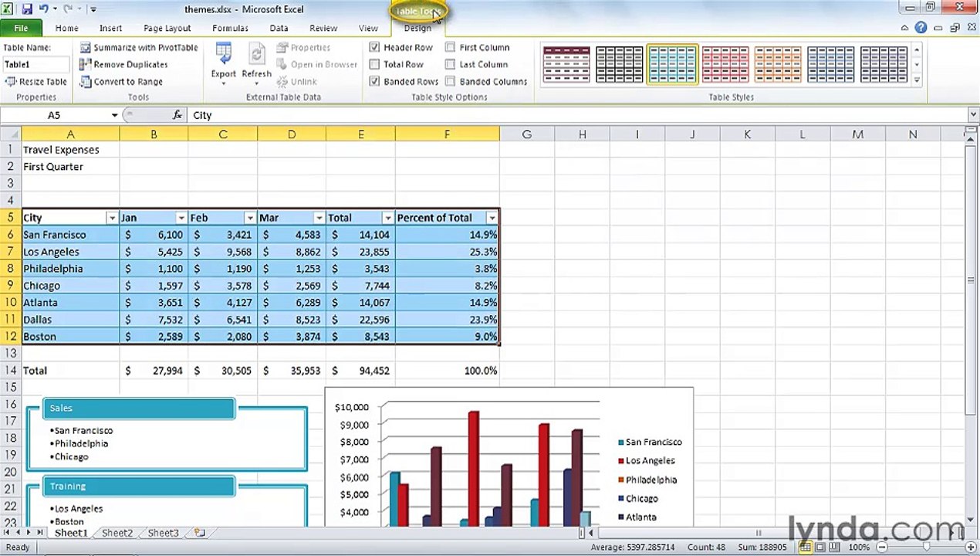Click the Excel application icon in title bar
The height and width of the screenshot is (556, 980).
(8, 9)
